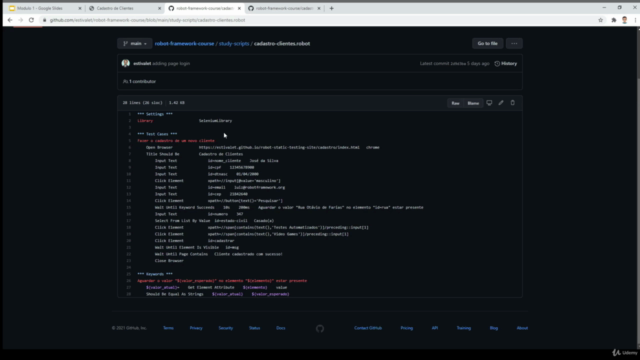The image size is (640, 360).
Task: Go forward in browser history
Action: click(x=20, y=20)
